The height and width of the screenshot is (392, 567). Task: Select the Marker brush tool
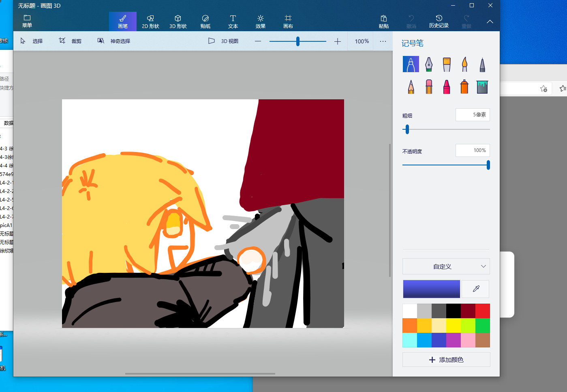point(411,64)
